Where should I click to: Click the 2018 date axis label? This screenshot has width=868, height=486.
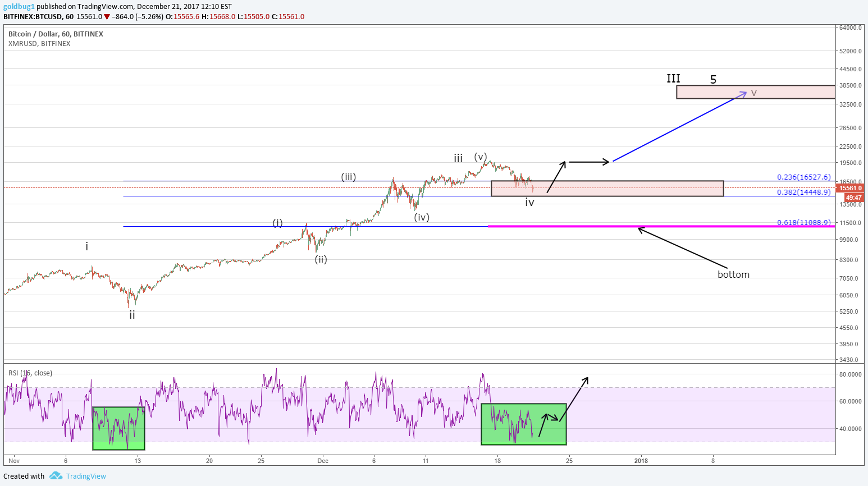(641, 461)
